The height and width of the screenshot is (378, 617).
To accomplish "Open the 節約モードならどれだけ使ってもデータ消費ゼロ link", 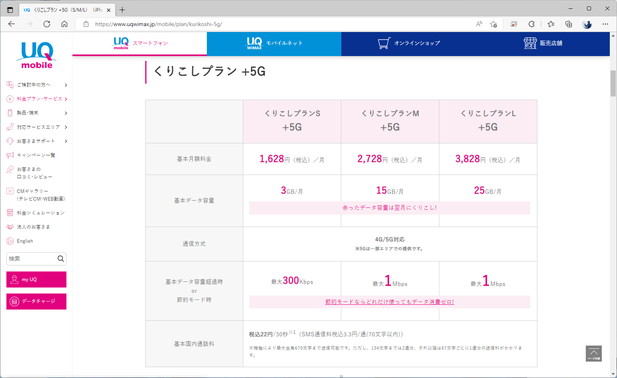I will tap(390, 302).
